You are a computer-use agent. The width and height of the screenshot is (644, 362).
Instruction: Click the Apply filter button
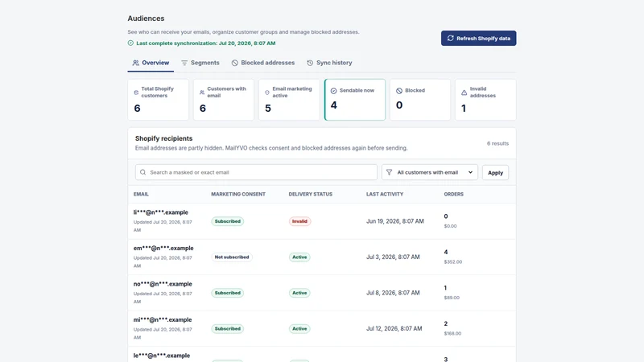pyautogui.click(x=495, y=172)
